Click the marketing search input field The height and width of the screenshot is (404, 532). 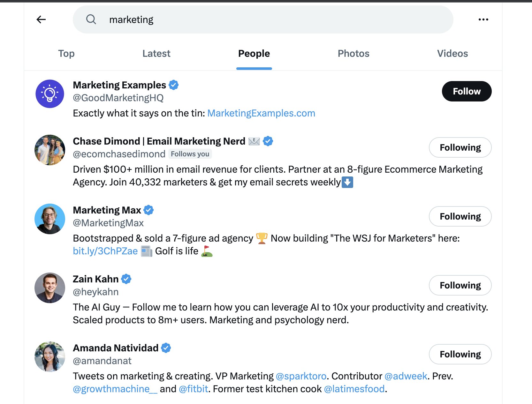pyautogui.click(x=263, y=19)
